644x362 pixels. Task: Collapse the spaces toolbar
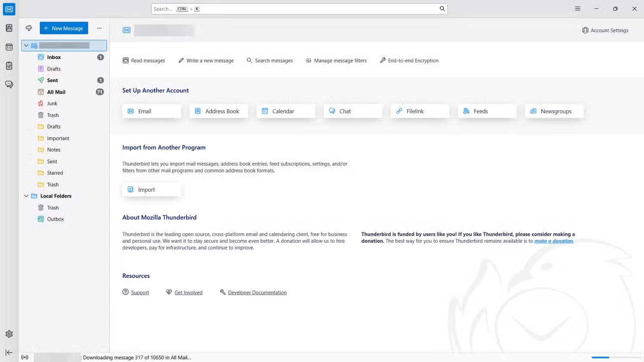tap(9, 353)
